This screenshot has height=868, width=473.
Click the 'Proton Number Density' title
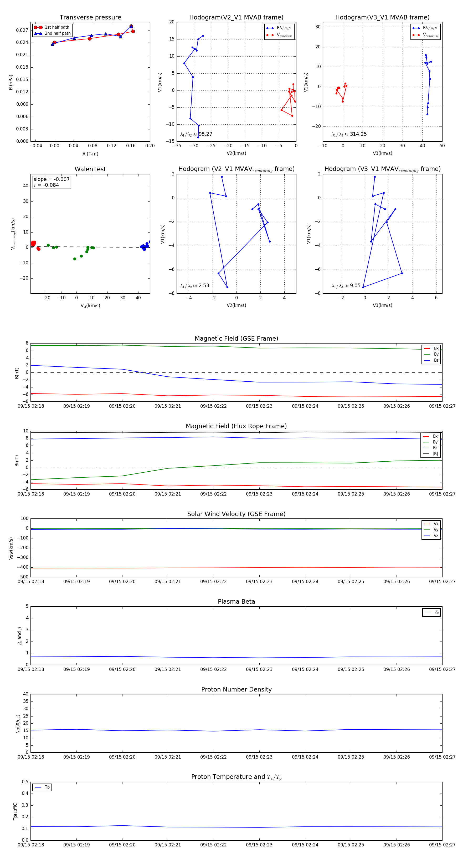(236, 689)
